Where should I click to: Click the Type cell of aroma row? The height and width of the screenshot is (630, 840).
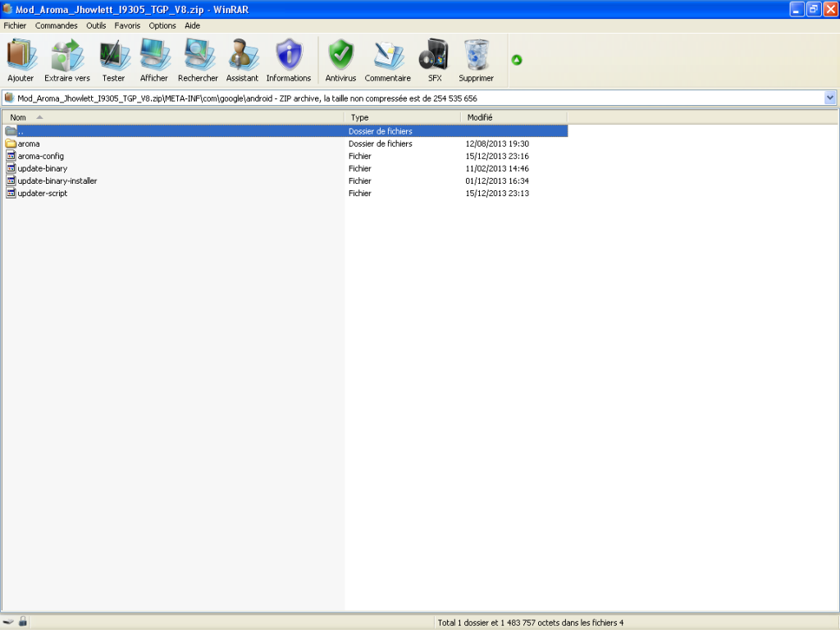click(x=381, y=144)
